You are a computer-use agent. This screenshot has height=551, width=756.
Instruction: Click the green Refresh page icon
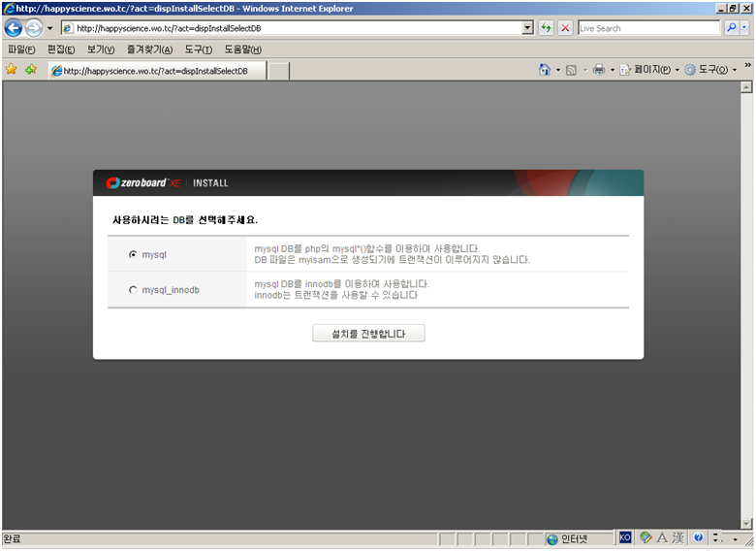click(x=546, y=28)
